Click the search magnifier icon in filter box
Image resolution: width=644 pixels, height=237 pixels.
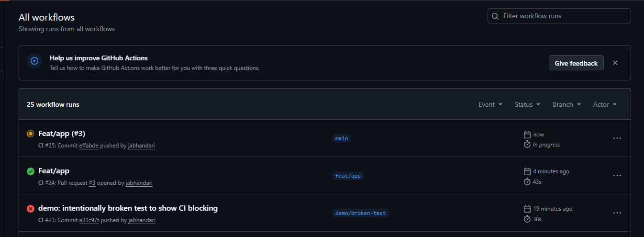[x=496, y=16]
